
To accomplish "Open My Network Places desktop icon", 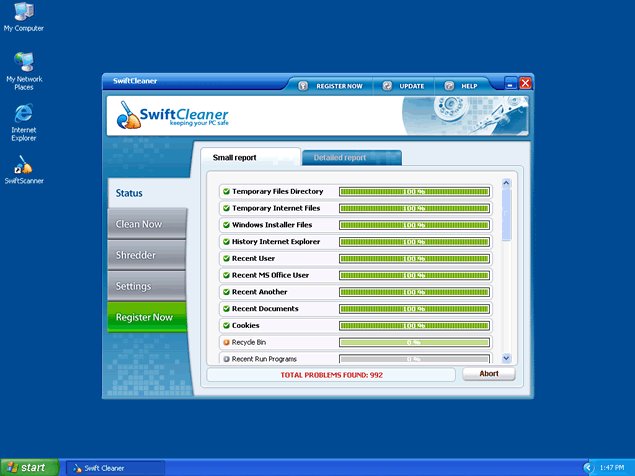I will (23, 62).
